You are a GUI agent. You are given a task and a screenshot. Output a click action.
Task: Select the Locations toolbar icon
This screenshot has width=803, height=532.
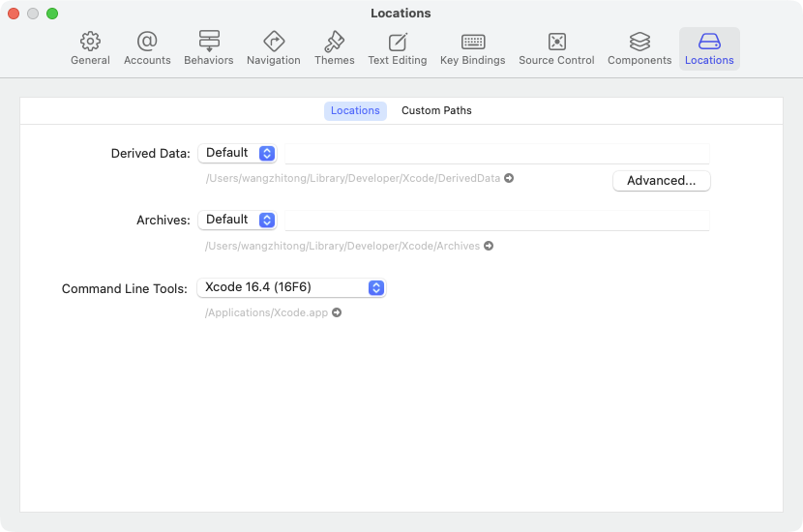[x=709, y=48]
